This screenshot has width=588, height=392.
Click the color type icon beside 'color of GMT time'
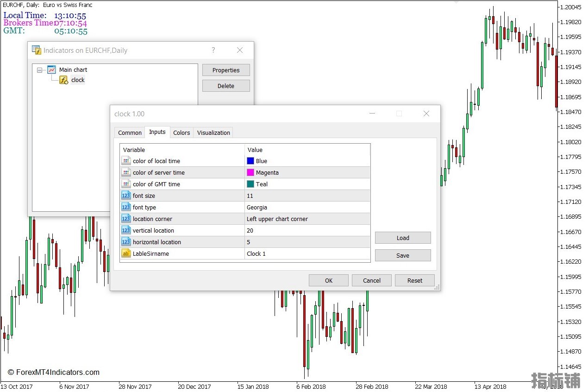point(126,184)
